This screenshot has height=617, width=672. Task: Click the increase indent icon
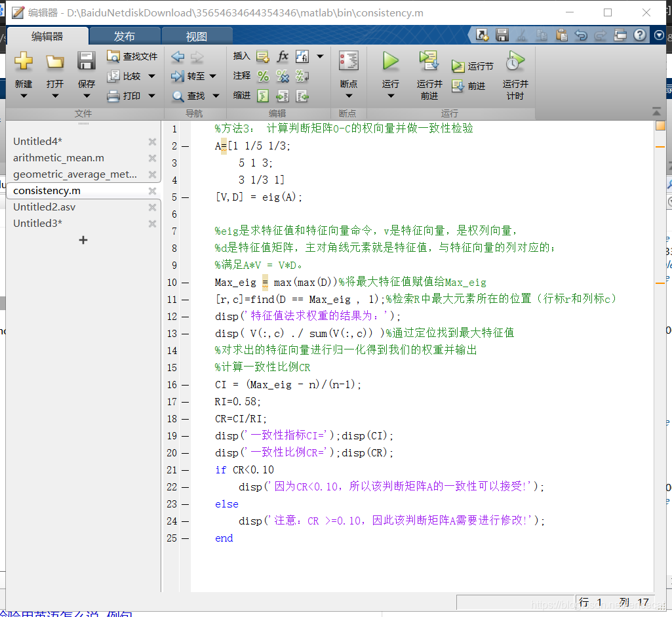[x=283, y=96]
